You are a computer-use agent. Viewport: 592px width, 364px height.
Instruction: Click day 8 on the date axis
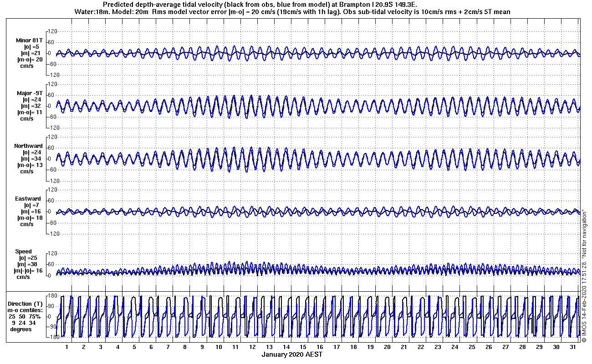(x=185, y=347)
